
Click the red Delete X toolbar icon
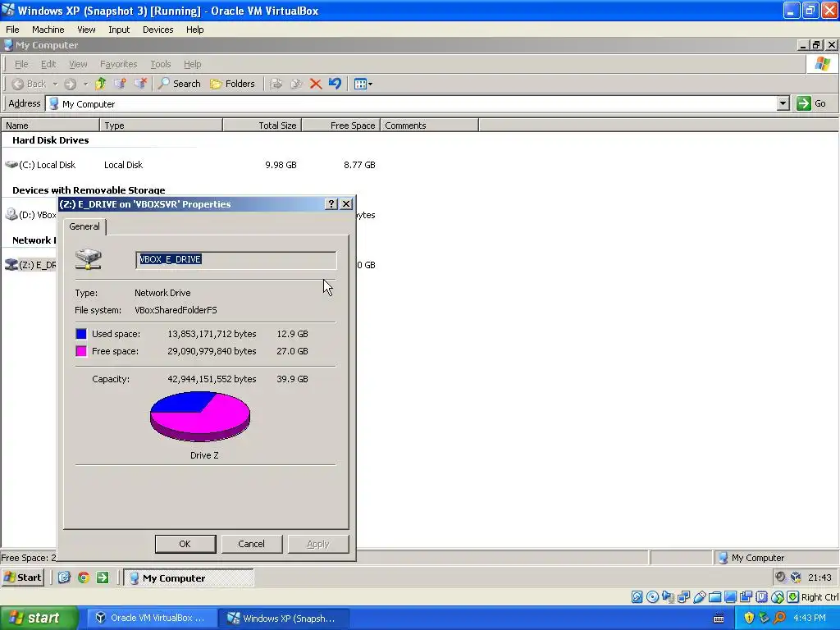tap(316, 84)
